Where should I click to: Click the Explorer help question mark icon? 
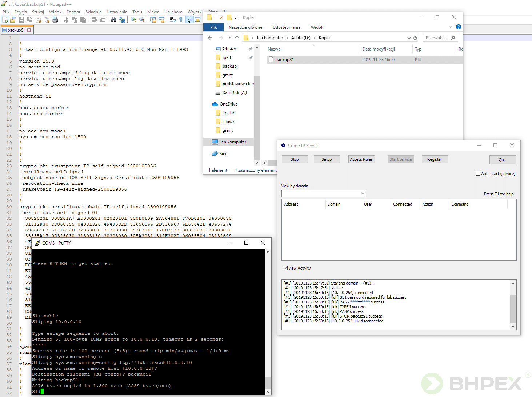459,27
